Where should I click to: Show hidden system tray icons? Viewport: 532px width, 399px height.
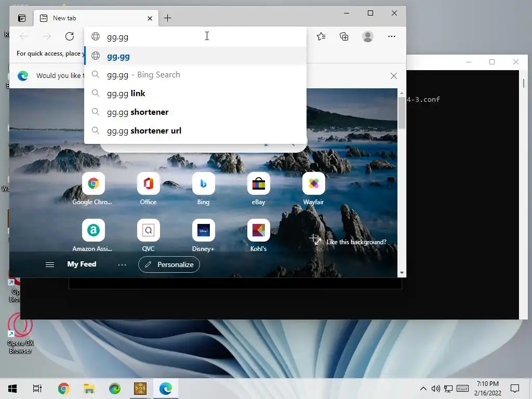pos(423,389)
